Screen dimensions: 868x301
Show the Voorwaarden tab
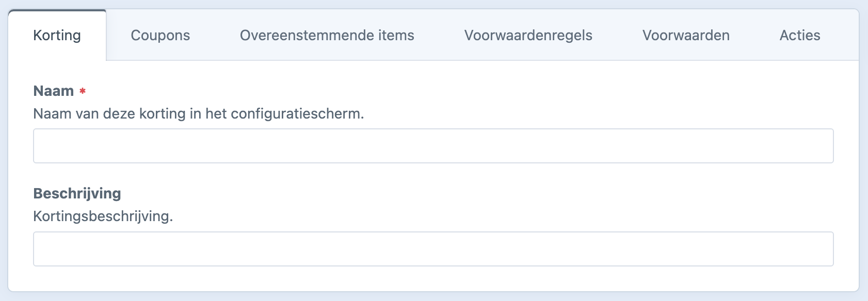point(685,36)
